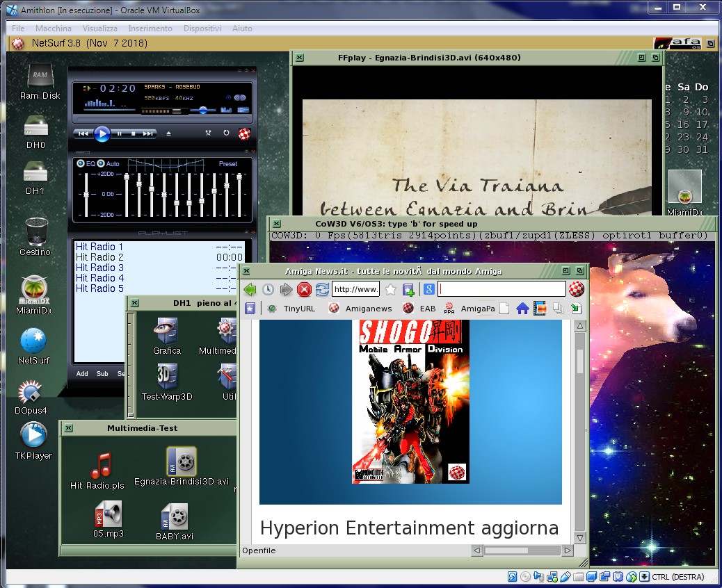Click the Add button in the playlist
Image resolution: width=722 pixels, height=588 pixels.
click(82, 374)
